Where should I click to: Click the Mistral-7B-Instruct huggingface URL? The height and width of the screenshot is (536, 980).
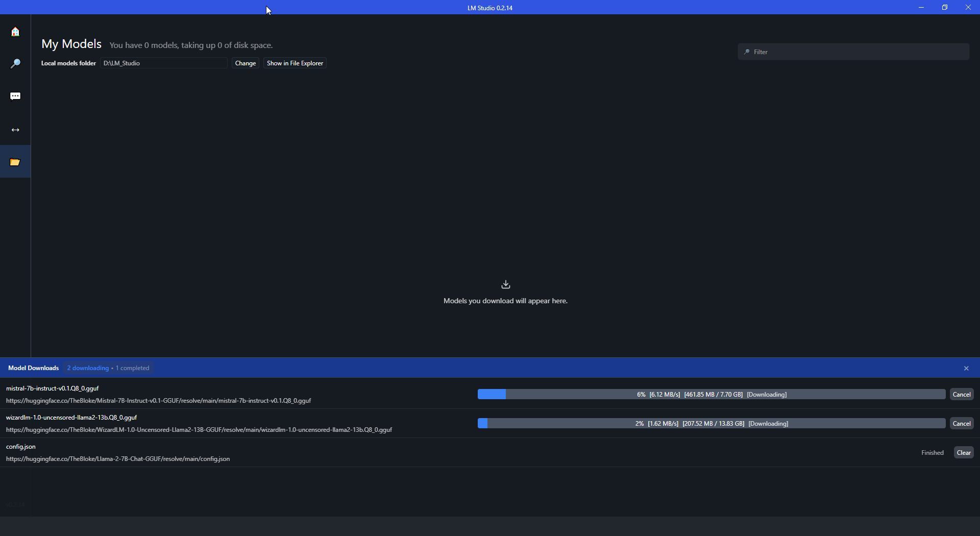coord(158,401)
